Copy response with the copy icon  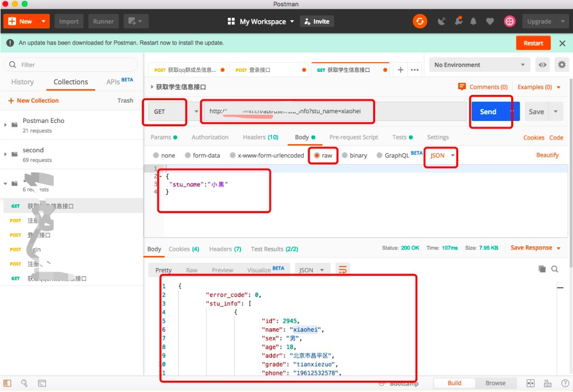pos(542,269)
